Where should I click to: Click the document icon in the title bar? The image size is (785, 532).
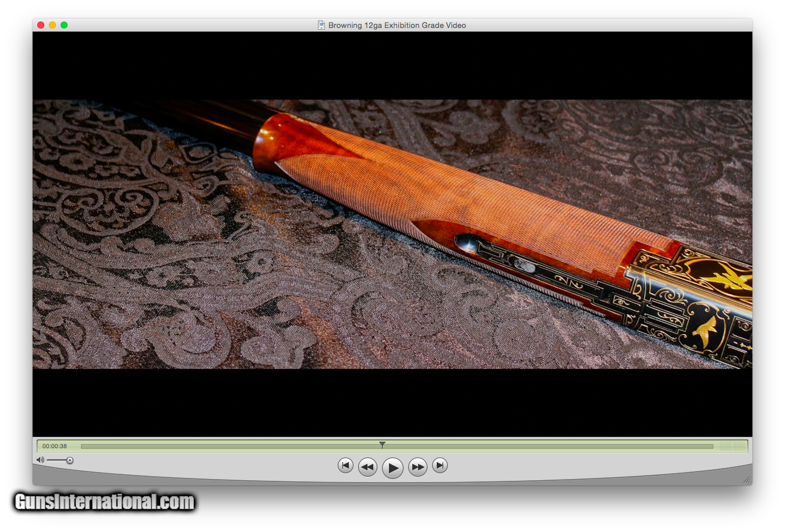[x=321, y=25]
